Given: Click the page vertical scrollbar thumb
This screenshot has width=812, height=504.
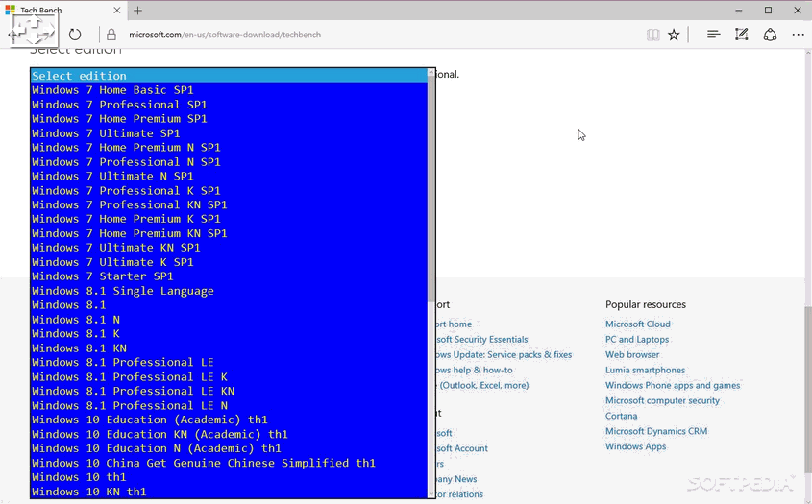Looking at the screenshot, I should click(808, 389).
